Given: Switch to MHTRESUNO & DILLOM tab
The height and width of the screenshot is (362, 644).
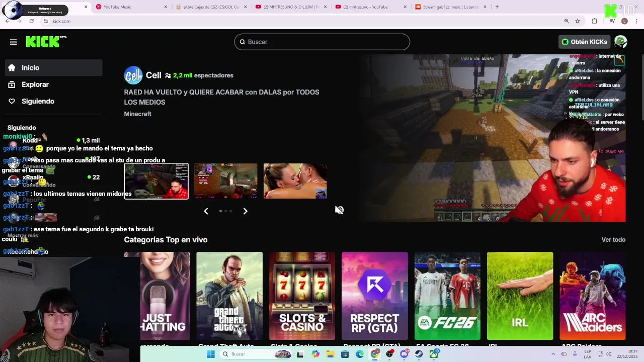Looking at the screenshot, I should [291, 7].
